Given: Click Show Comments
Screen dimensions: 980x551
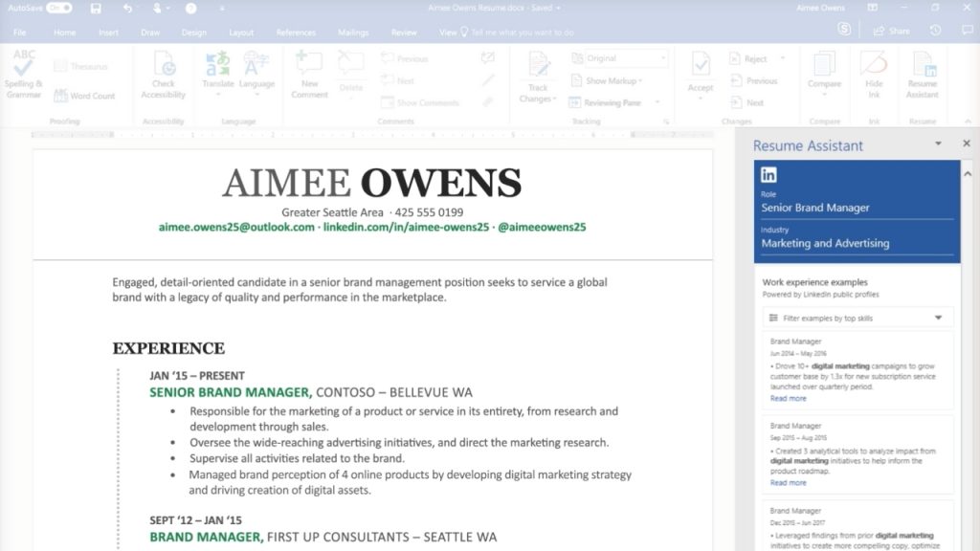Looking at the screenshot, I should click(x=420, y=102).
